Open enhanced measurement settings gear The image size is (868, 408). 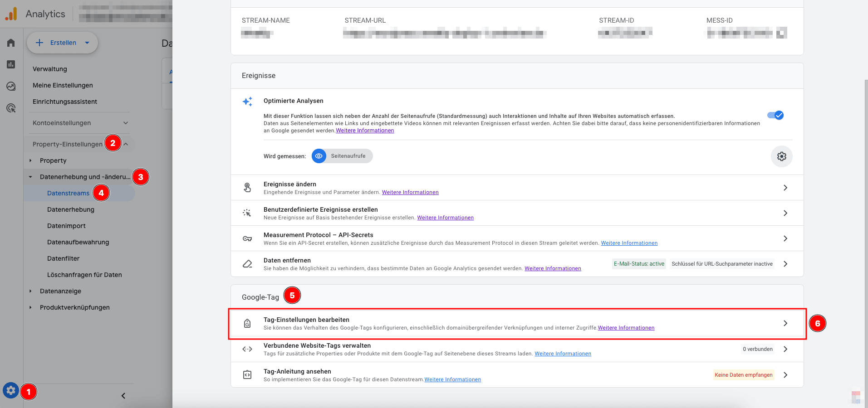click(x=781, y=156)
